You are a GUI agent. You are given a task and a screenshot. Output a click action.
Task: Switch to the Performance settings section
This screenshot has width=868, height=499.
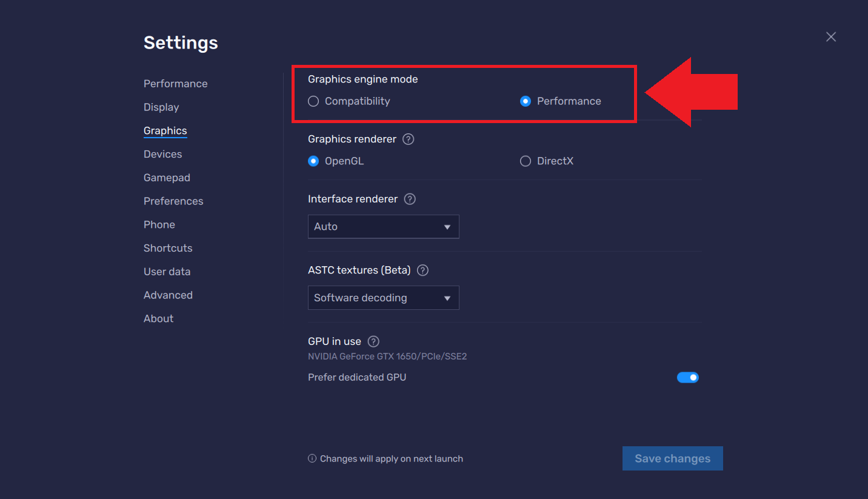pyautogui.click(x=175, y=83)
